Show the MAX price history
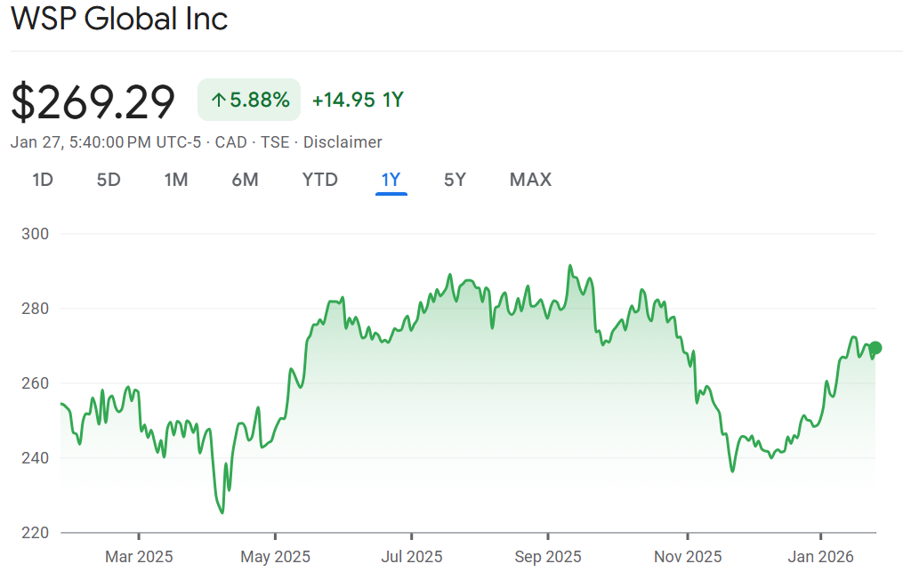The width and height of the screenshot is (903, 588). click(530, 180)
